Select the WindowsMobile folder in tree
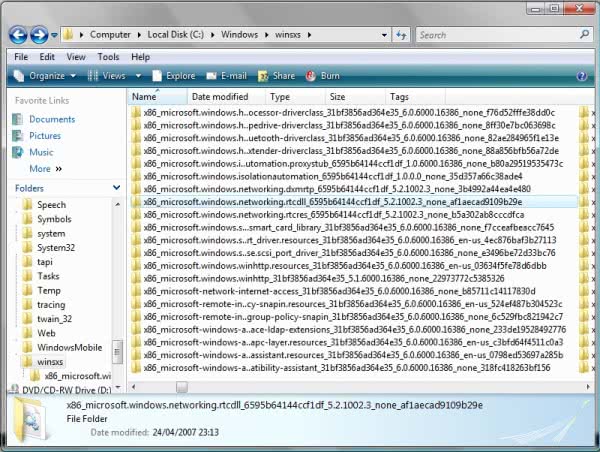The width and height of the screenshot is (600, 452). [70, 348]
